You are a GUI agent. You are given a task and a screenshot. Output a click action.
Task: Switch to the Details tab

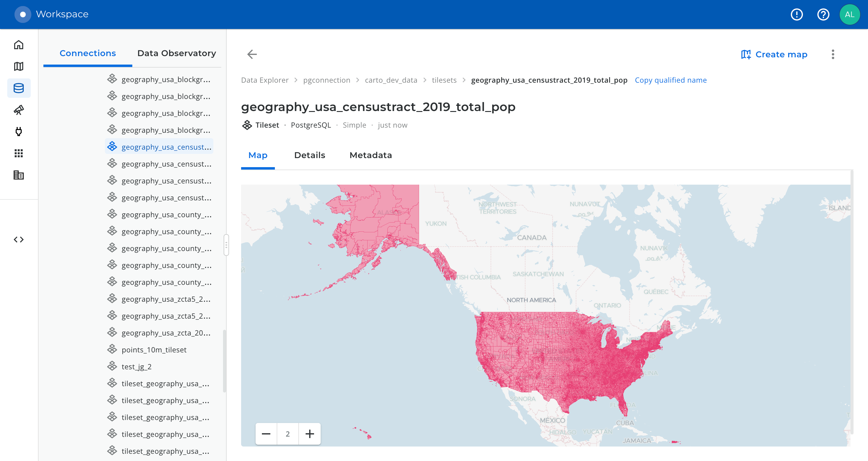click(x=309, y=155)
